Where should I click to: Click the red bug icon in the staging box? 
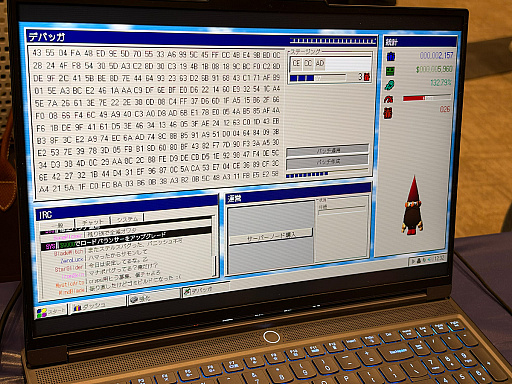[367, 77]
